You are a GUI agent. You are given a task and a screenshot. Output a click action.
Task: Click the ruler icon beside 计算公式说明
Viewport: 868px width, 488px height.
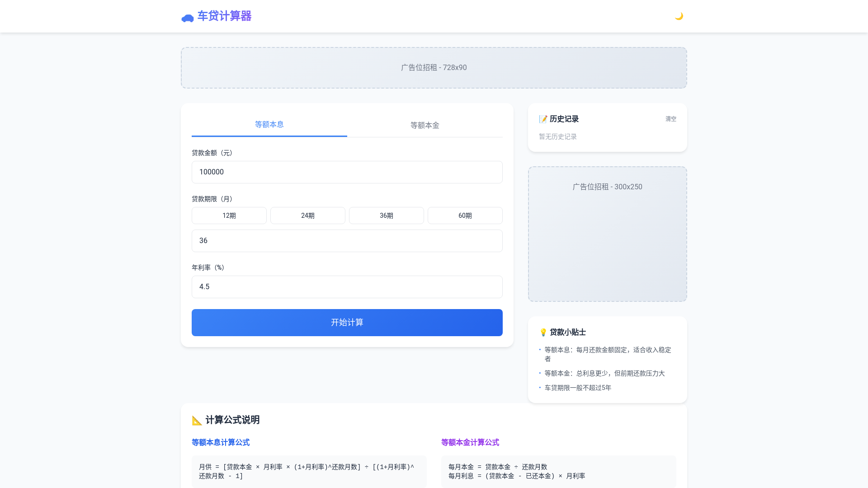[197, 420]
